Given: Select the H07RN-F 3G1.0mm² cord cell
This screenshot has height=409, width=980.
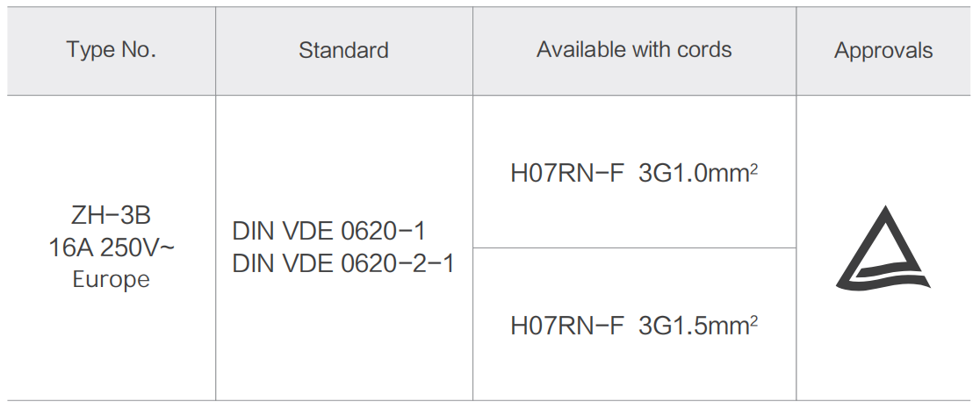Looking at the screenshot, I should [634, 172].
